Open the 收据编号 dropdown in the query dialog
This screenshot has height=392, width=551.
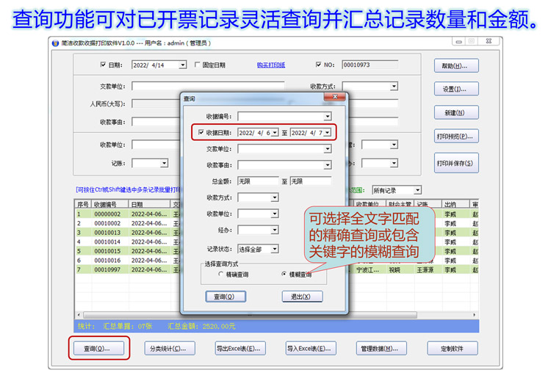328,116
